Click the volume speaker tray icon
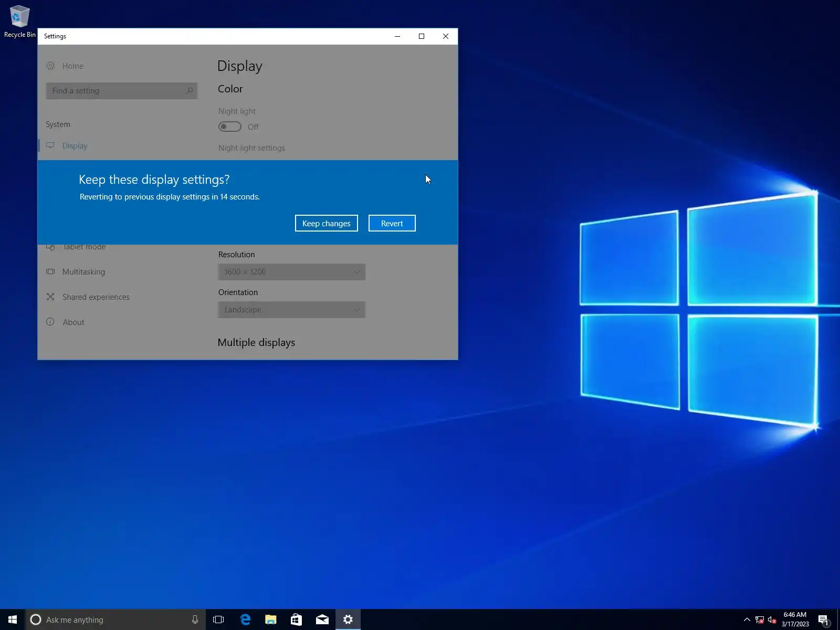This screenshot has height=630, width=840. [772, 620]
